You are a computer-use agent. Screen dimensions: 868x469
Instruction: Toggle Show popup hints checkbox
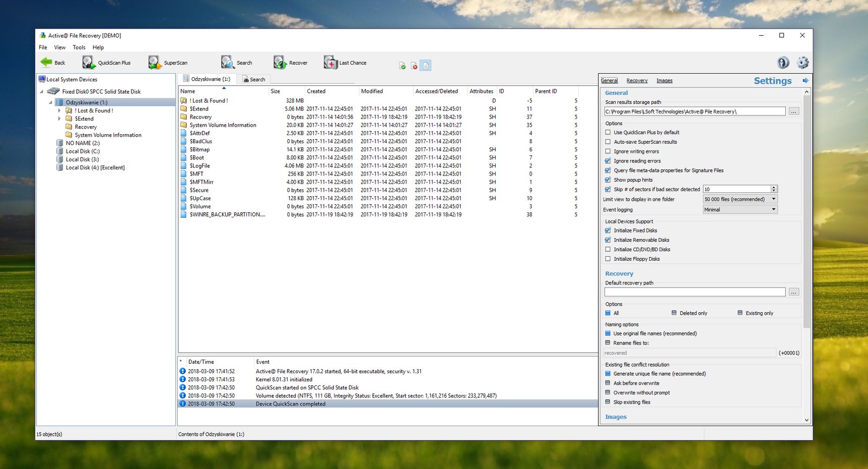click(608, 180)
